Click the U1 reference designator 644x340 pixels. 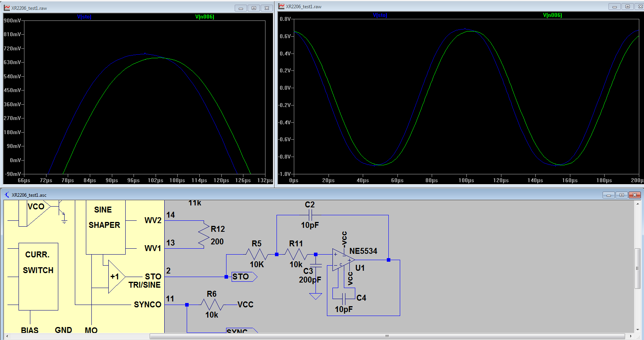coord(360,268)
